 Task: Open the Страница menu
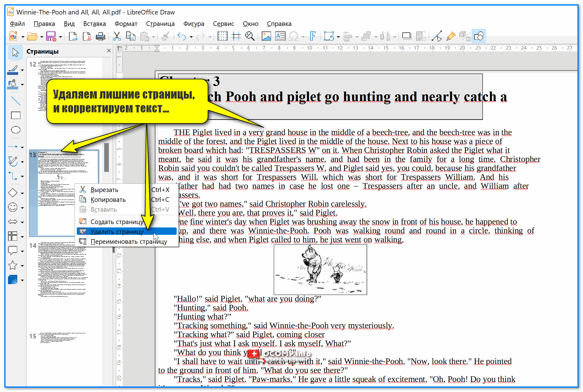(x=160, y=24)
